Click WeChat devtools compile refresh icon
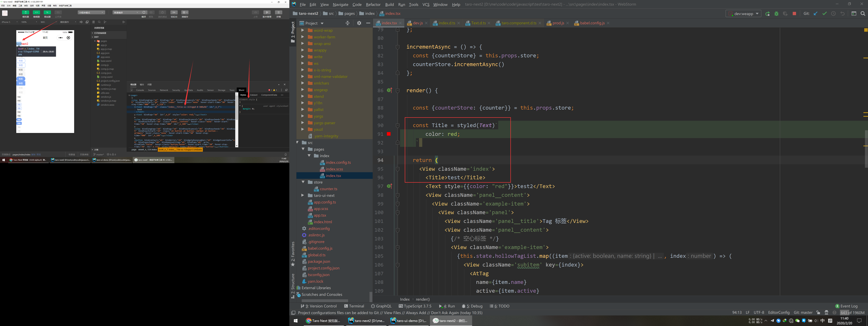This screenshot has height=326, width=868. point(144,13)
